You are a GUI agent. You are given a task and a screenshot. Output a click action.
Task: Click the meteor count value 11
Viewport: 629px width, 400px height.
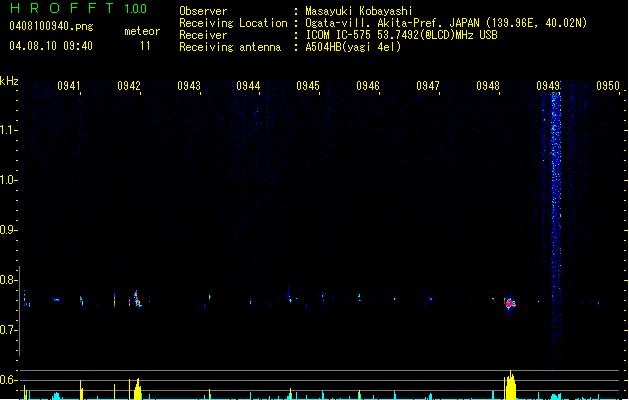point(145,46)
